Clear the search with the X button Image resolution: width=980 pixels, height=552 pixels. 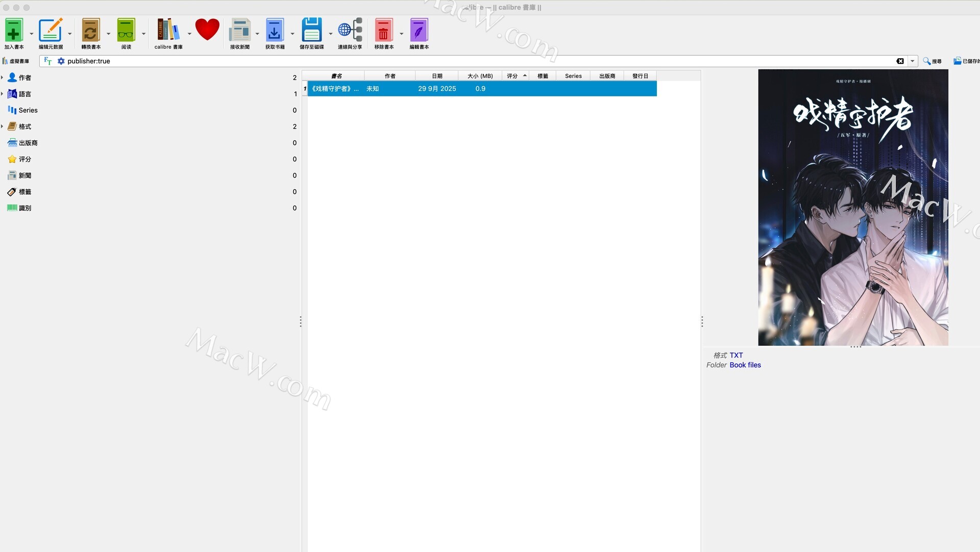tap(900, 61)
